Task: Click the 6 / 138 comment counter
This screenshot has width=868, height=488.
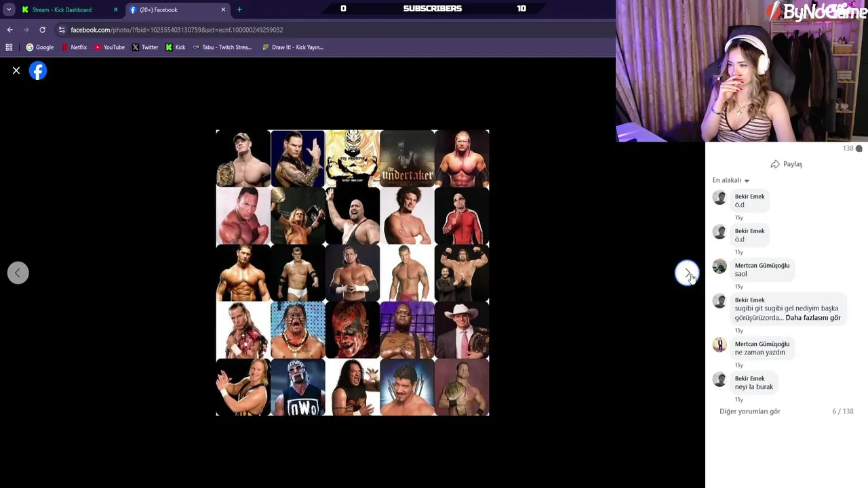Action: click(843, 411)
